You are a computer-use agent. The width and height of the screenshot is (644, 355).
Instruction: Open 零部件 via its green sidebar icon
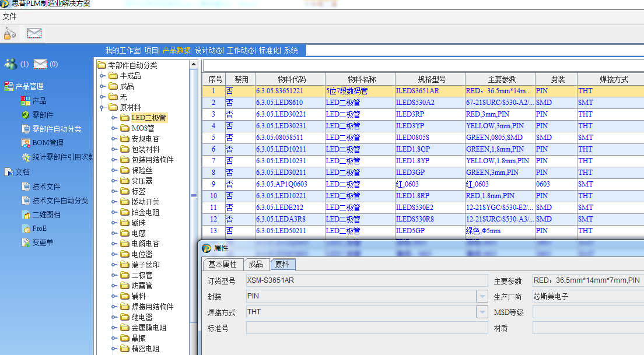point(25,115)
